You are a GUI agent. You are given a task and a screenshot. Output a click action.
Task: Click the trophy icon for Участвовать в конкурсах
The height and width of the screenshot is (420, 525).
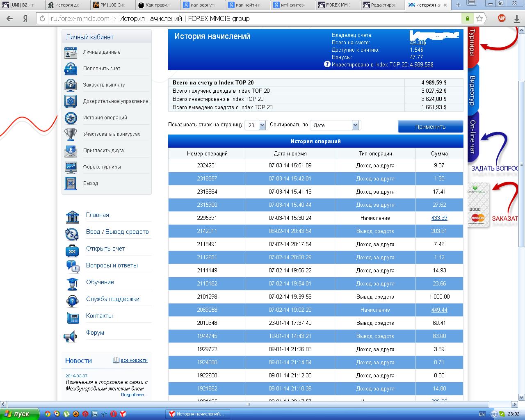[x=71, y=135]
